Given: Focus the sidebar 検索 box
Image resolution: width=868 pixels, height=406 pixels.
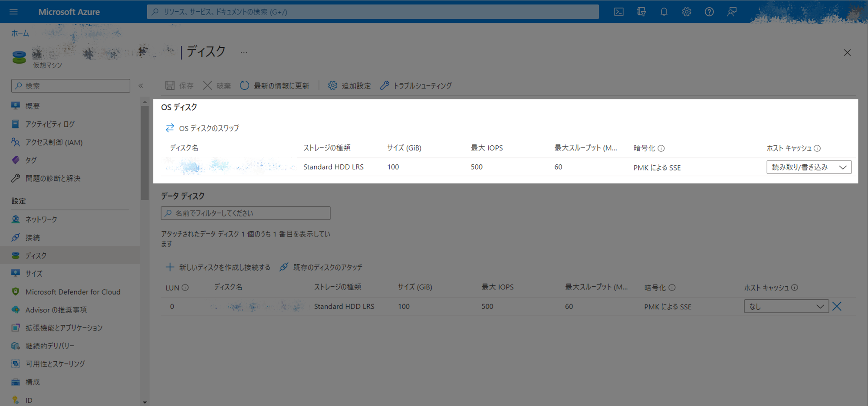Looking at the screenshot, I should click(x=71, y=85).
